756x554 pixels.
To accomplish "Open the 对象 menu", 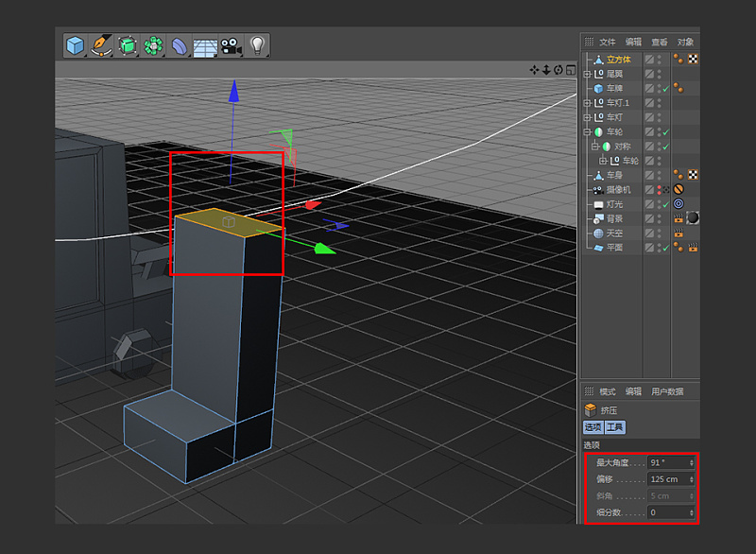I will 686,42.
